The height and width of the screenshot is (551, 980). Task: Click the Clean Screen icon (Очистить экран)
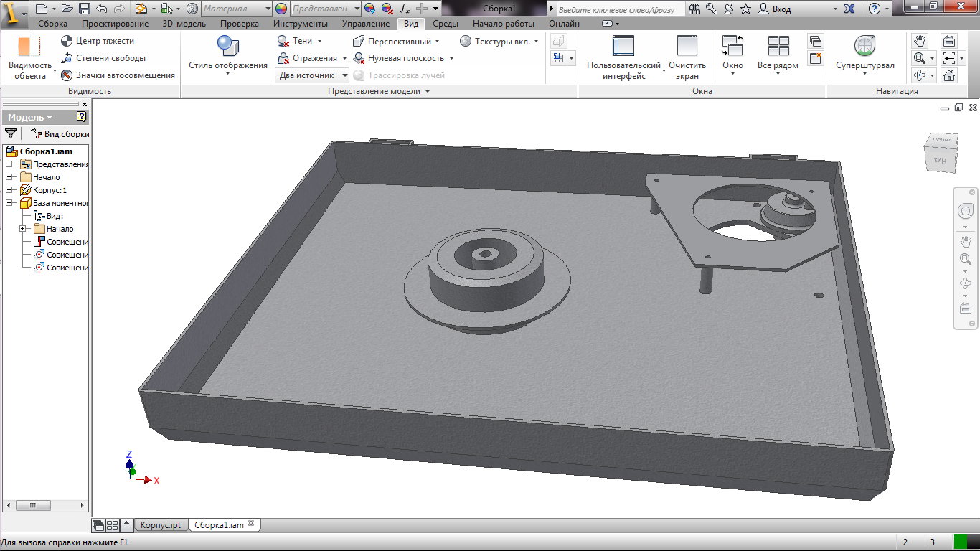coord(687,47)
